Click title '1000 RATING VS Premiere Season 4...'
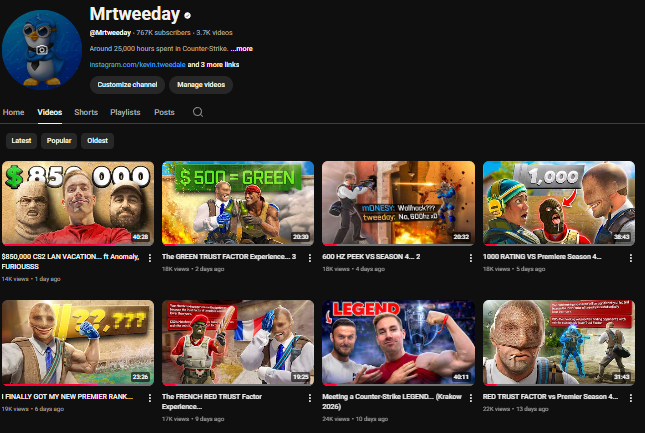Screen dimensions: 645x433 click(x=542, y=257)
